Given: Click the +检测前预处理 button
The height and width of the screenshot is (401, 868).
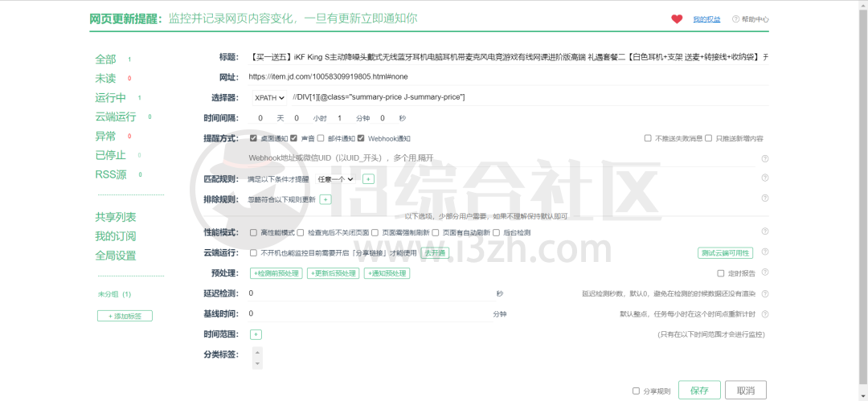Looking at the screenshot, I should tap(276, 273).
